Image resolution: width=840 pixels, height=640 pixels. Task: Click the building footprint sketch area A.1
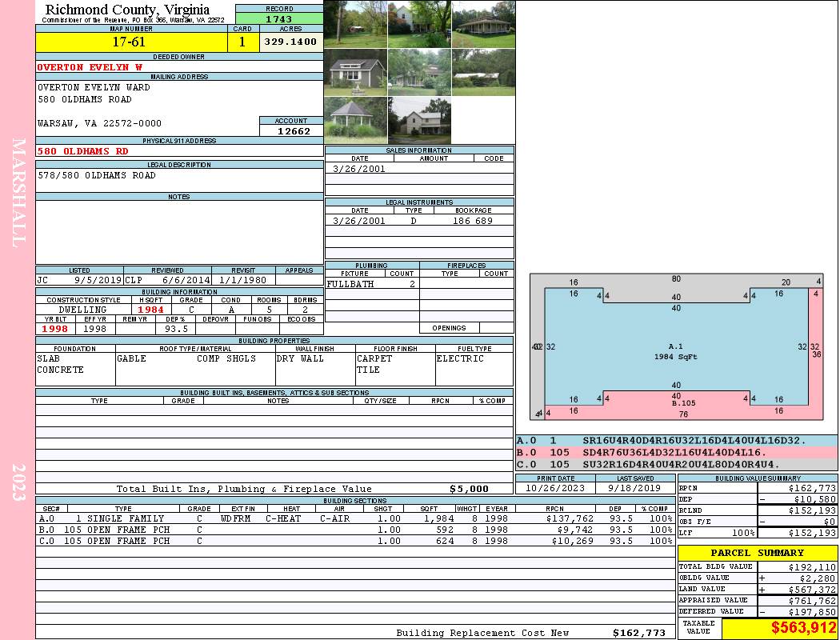click(676, 350)
